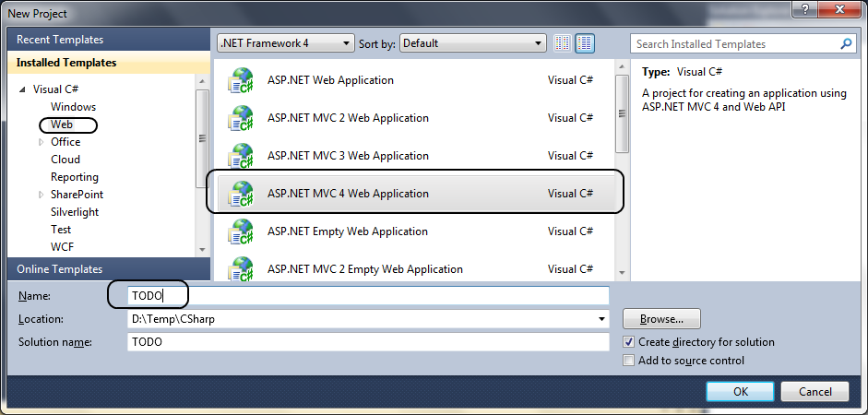This screenshot has height=415, width=868.
Task: Select the SharePoint template category label
Action: (x=77, y=195)
